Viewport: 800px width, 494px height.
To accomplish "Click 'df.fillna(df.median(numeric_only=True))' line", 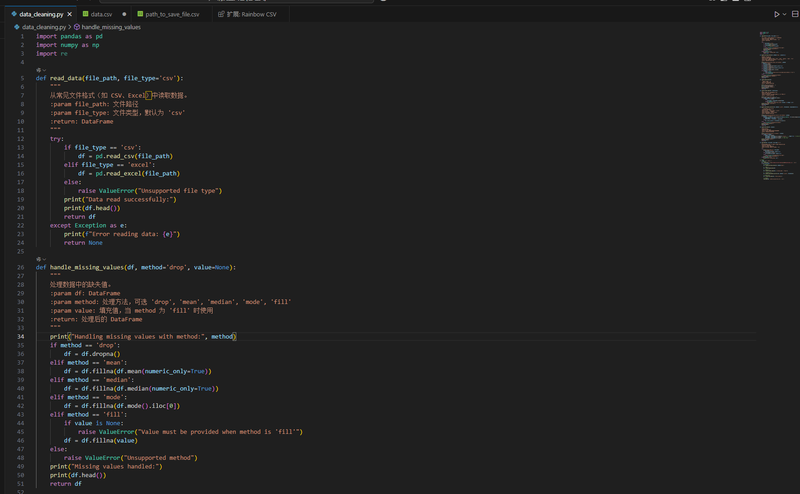I will coord(141,388).
